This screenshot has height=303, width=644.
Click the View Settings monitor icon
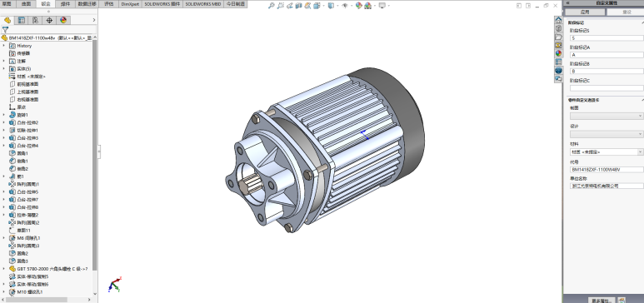tap(382, 6)
